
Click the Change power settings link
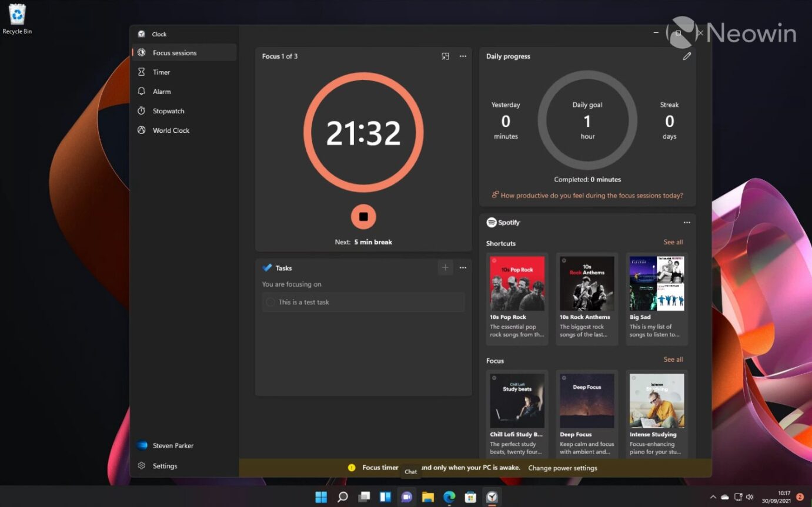coord(563,468)
